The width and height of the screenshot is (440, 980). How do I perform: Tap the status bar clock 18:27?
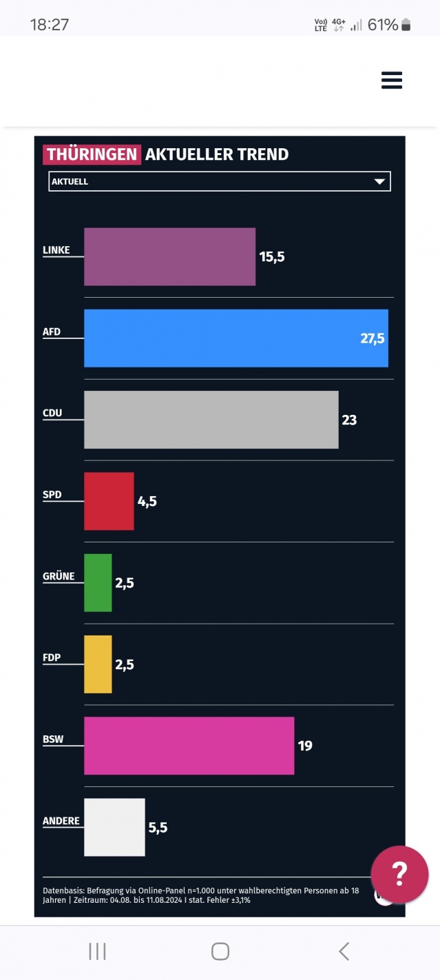click(50, 25)
